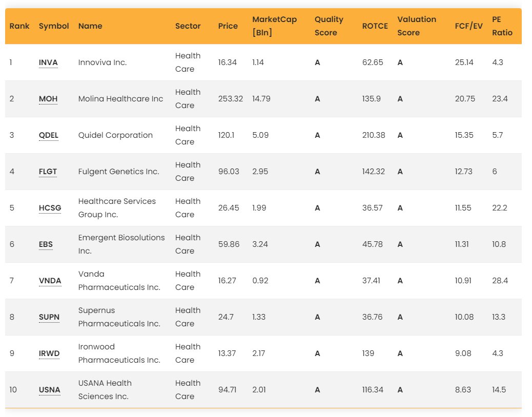Click the USNA stock symbol
The image size is (532, 417).
[x=49, y=390]
